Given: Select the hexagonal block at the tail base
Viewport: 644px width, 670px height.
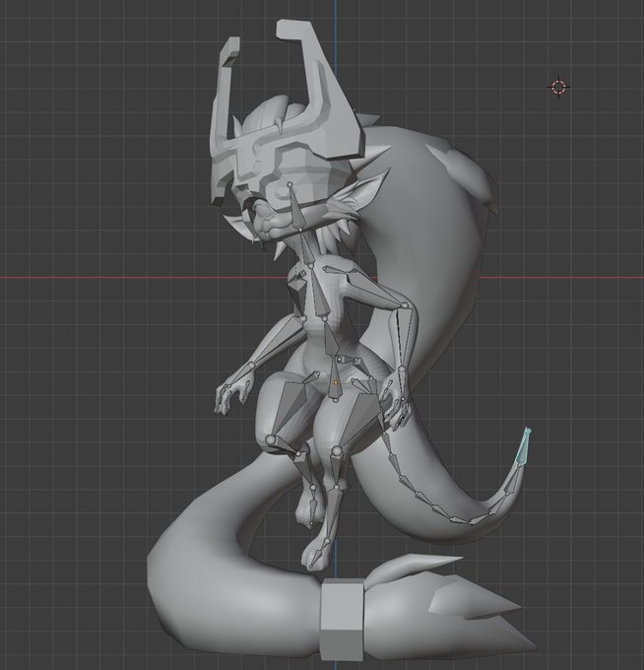Looking at the screenshot, I should click(x=342, y=620).
